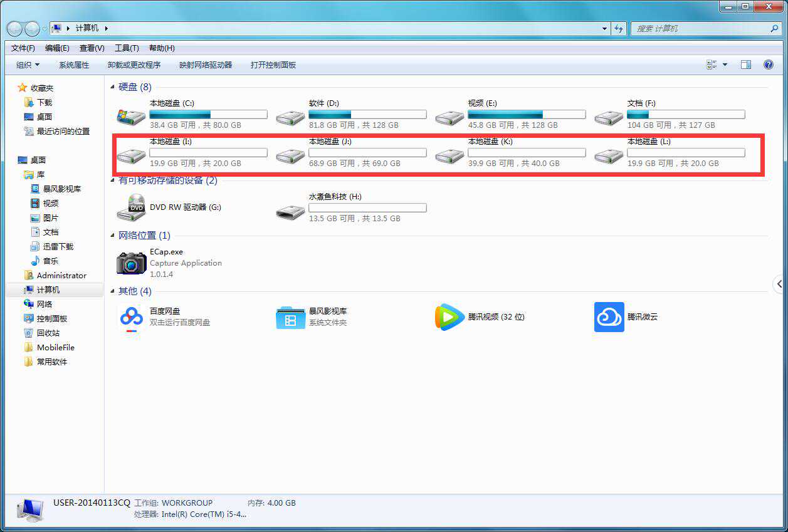Click the 搜索 计算机 search box
Viewport: 788px width, 532px height.
[x=701, y=29]
